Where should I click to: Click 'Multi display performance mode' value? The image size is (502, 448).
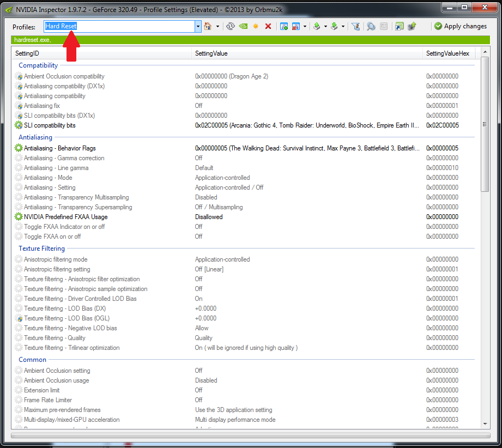[235, 420]
